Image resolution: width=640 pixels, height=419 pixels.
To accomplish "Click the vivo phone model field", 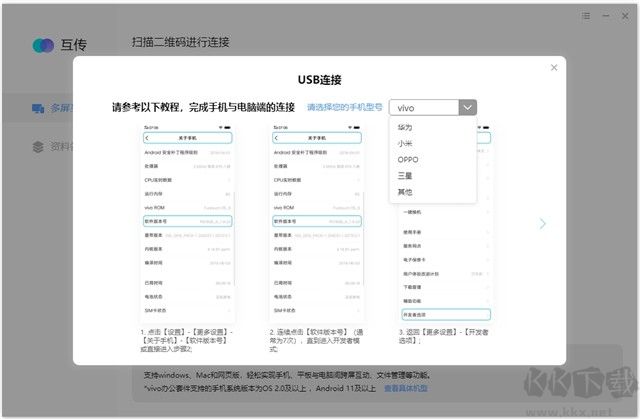I will click(x=424, y=108).
